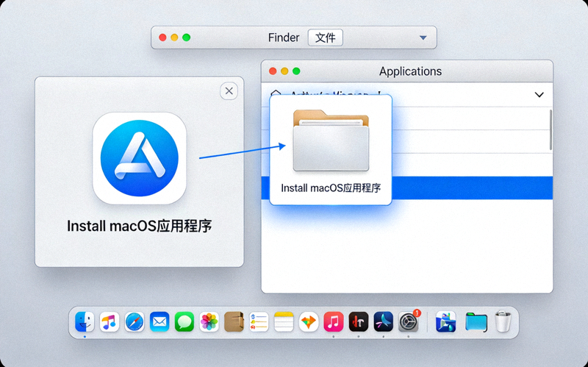Click the white icon with multicolored music note
Image resolution: width=588 pixels, height=367 pixels.
tap(110, 321)
